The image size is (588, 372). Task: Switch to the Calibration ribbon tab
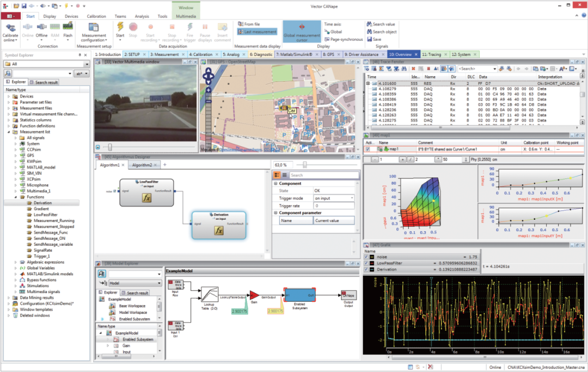point(96,17)
